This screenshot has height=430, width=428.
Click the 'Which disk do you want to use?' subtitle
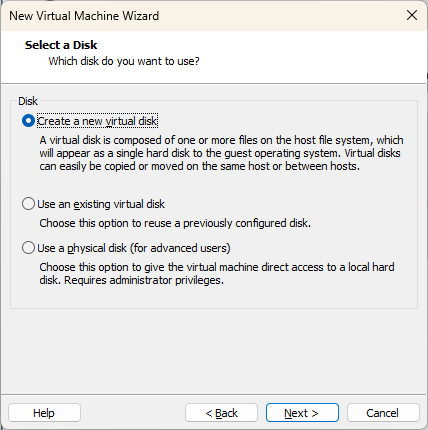(124, 61)
